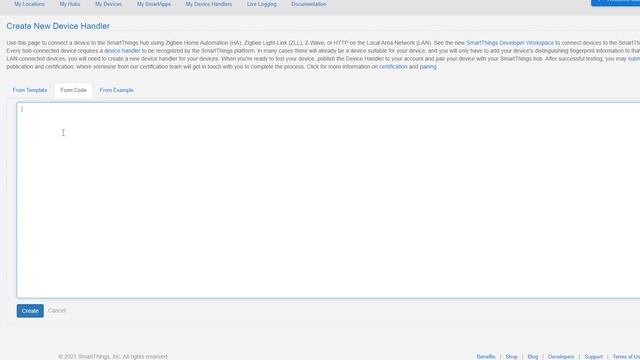Click the Cancel link

(x=57, y=311)
